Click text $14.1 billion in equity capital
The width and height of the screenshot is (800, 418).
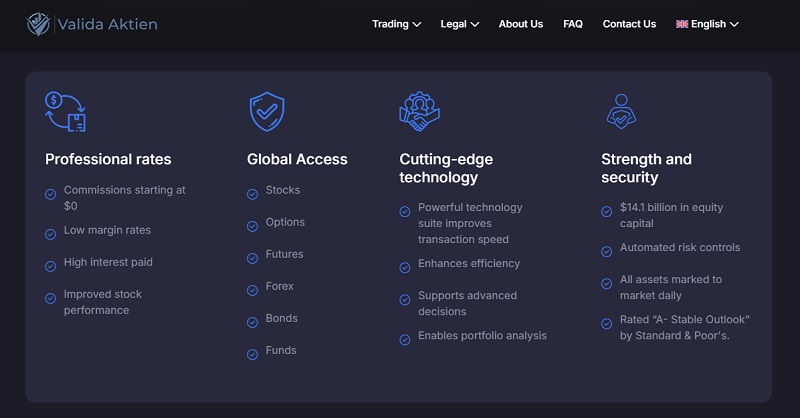[x=671, y=215]
